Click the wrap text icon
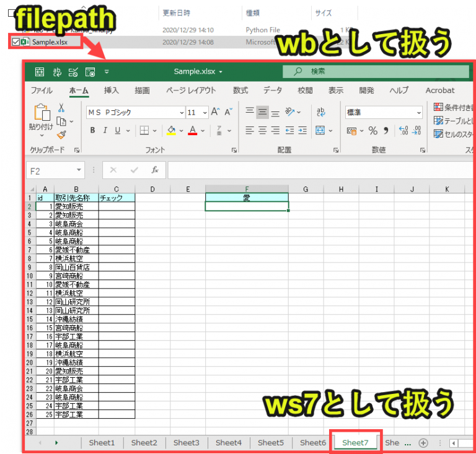 click(x=321, y=112)
